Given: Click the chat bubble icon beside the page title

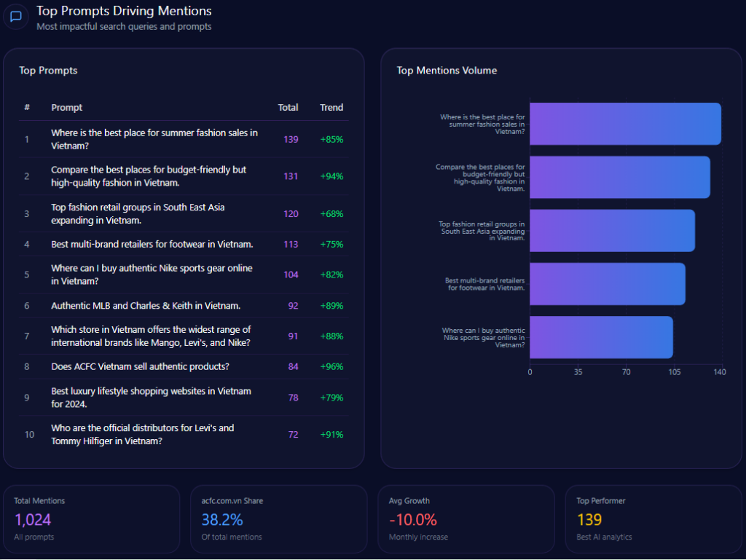Looking at the screenshot, I should click(x=16, y=17).
